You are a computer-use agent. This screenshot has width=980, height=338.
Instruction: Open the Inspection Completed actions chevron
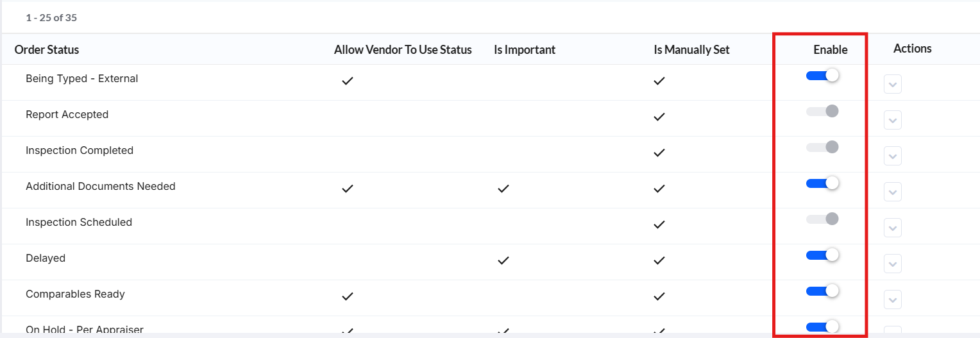893,156
